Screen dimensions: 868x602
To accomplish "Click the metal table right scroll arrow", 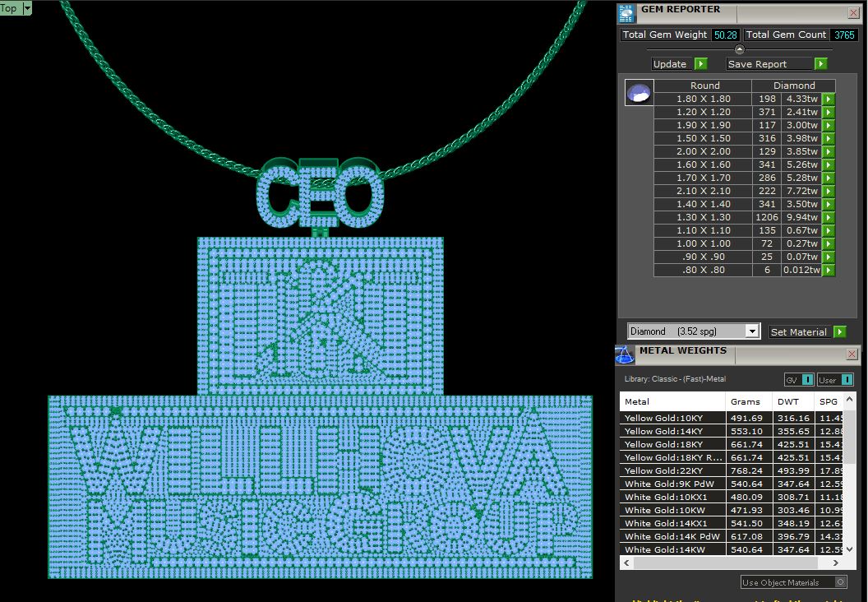I will point(835,563).
